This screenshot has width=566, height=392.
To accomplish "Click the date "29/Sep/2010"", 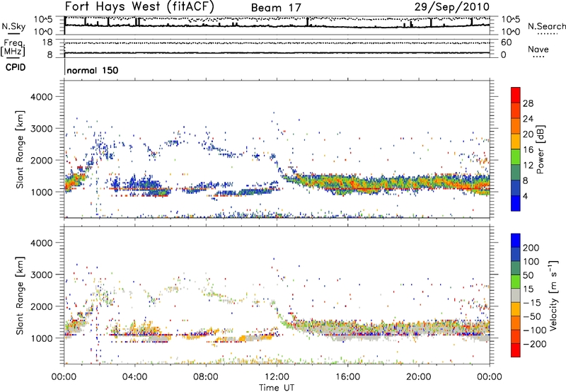I will 452,6.
